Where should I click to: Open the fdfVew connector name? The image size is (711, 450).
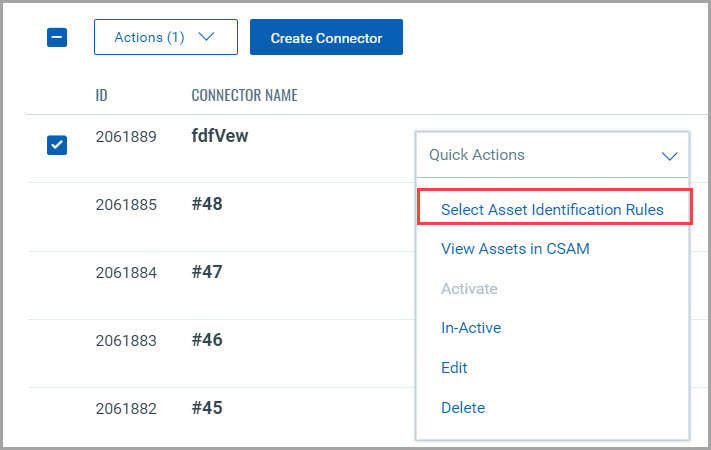click(x=219, y=137)
